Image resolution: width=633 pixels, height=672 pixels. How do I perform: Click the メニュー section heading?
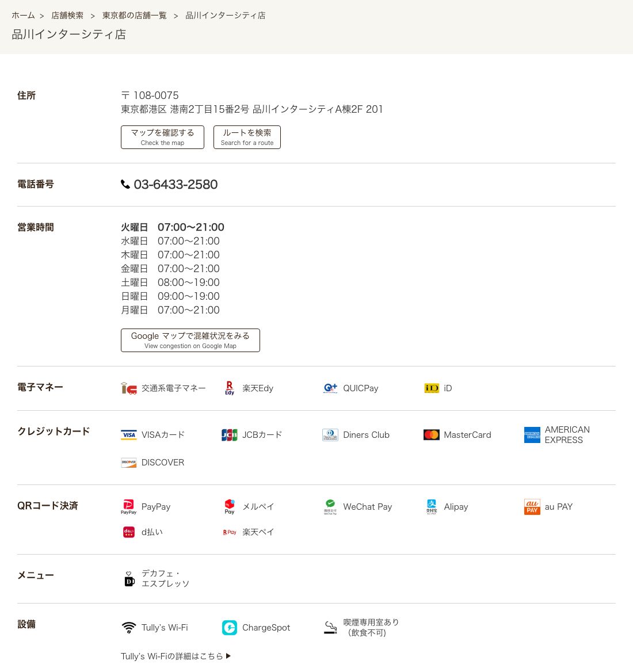36,575
